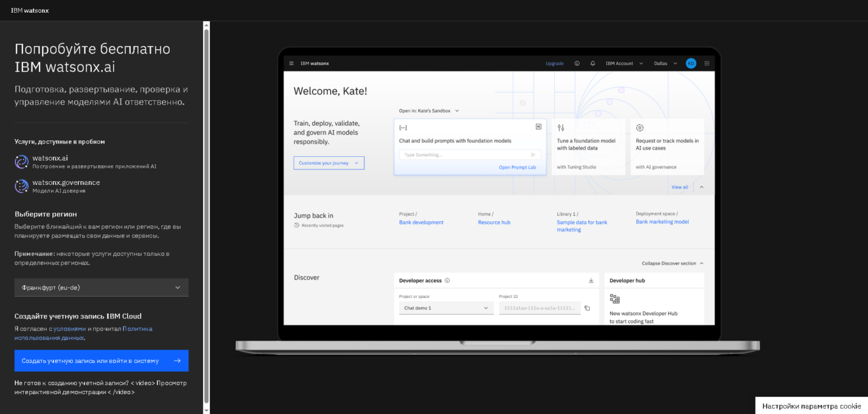
Task: Click the help icon in demo header
Action: pyautogui.click(x=577, y=63)
